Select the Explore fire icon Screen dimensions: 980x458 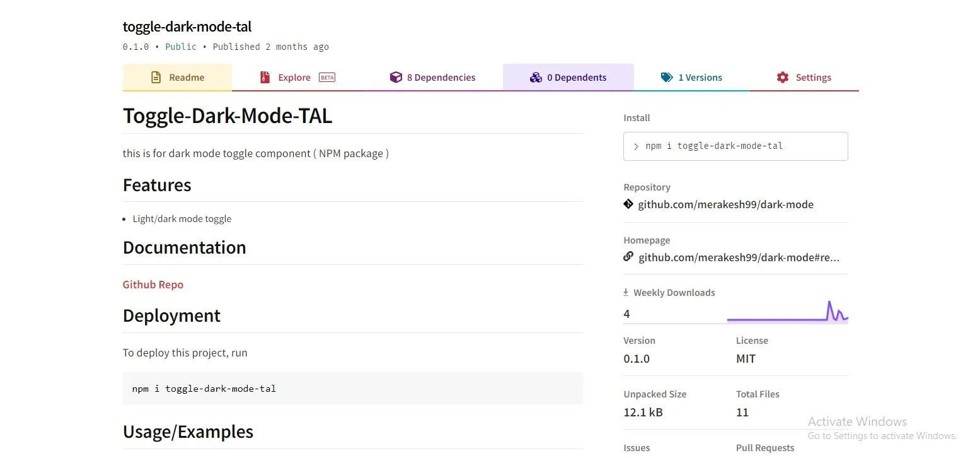[265, 76]
